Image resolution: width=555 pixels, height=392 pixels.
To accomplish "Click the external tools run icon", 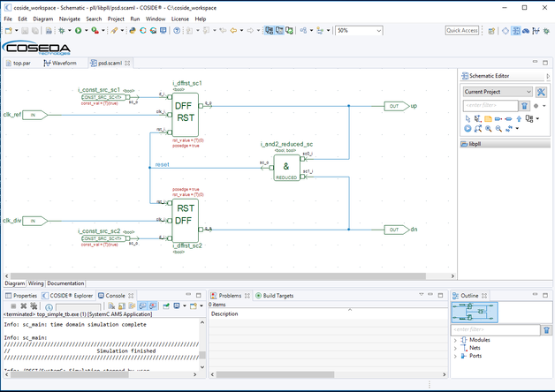I will pyautogui.click(x=95, y=31).
